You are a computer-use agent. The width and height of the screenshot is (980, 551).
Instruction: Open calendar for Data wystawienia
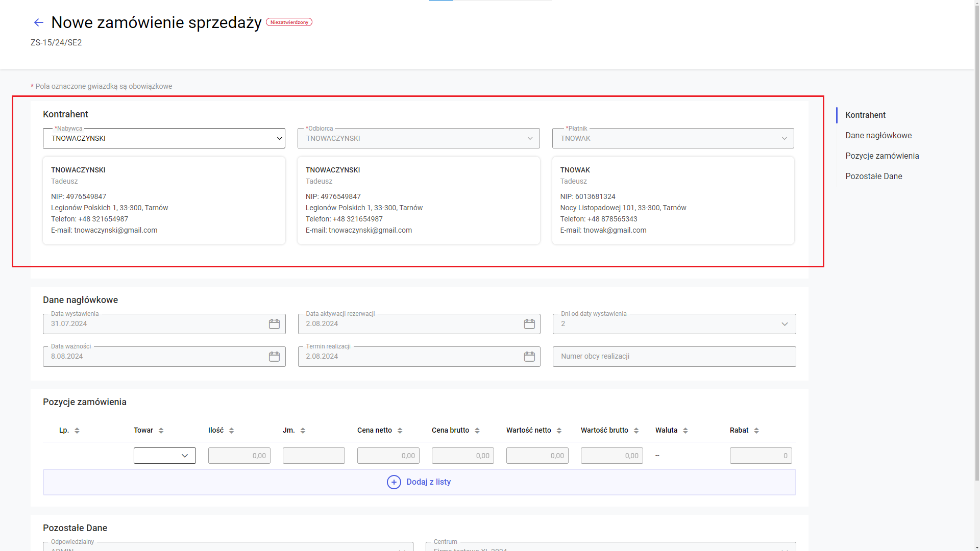(x=274, y=324)
